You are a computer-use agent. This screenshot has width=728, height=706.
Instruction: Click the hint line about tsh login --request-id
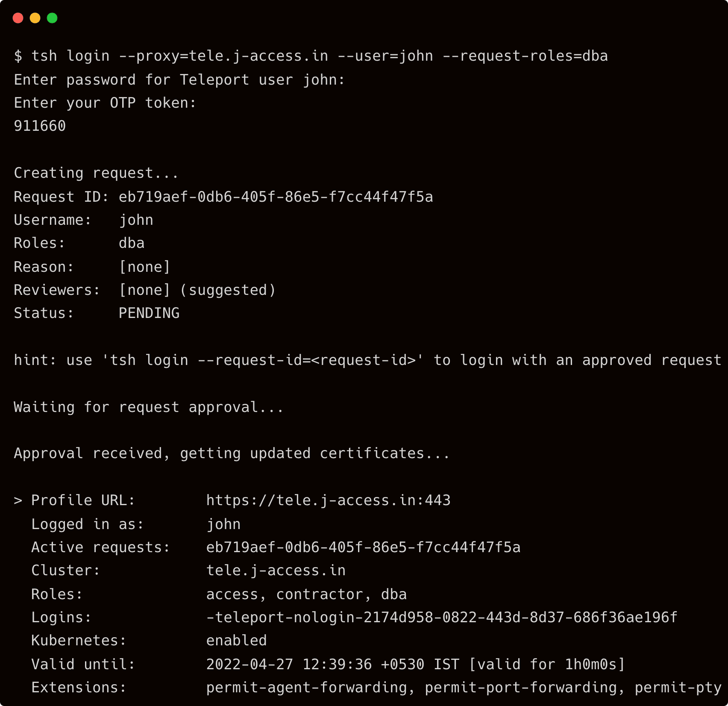coord(367,360)
